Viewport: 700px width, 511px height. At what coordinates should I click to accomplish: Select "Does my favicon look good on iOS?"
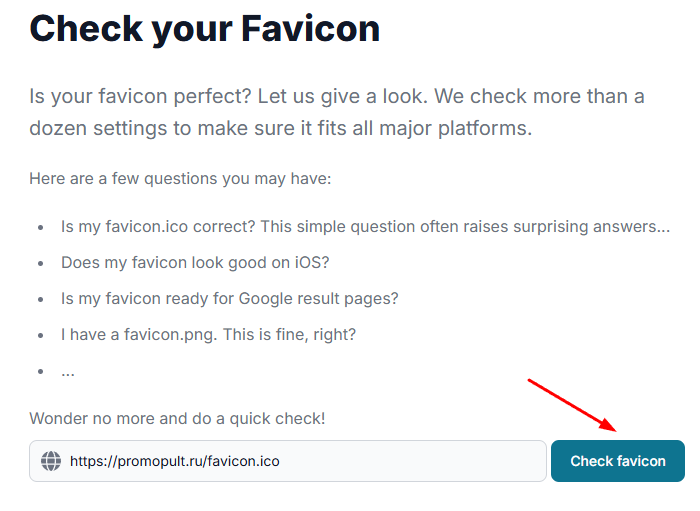(x=195, y=262)
